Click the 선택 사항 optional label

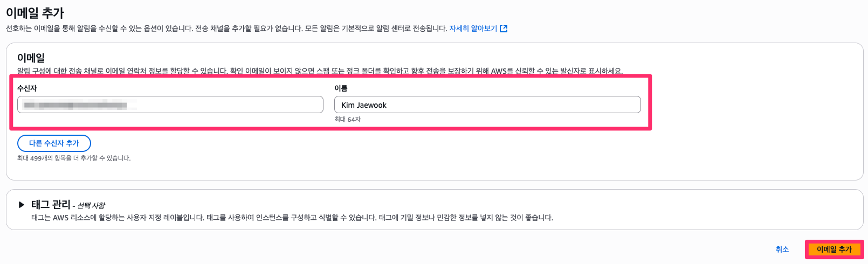point(91,206)
